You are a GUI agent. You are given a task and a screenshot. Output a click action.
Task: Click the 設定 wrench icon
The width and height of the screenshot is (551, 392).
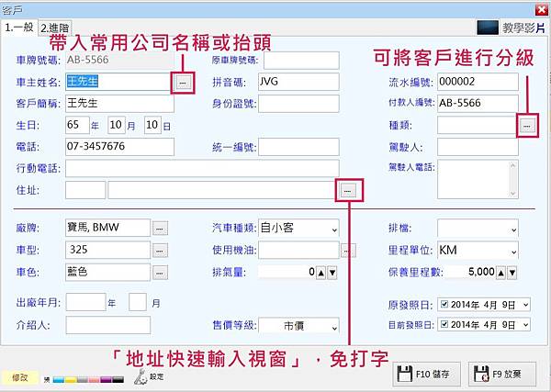click(141, 376)
